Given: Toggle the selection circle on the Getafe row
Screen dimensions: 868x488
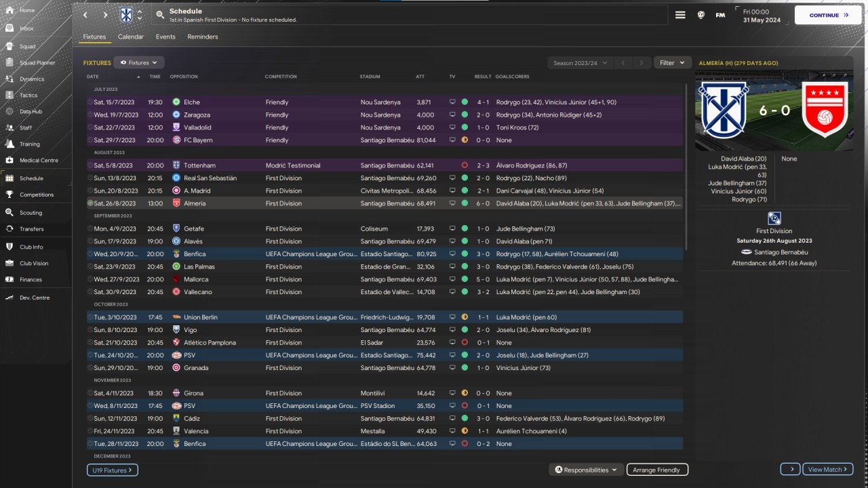Looking at the screenshot, I should pos(90,228).
